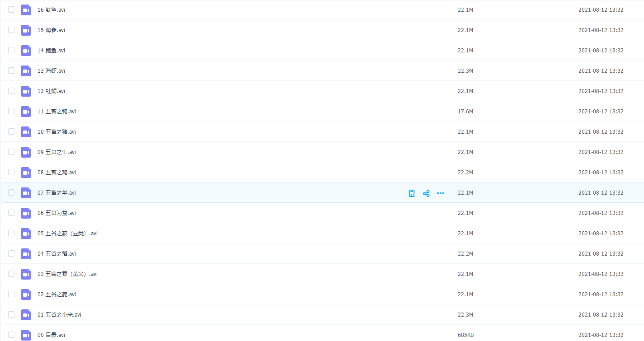Click the share icon on the 07 五畜之羊 row
The image size is (644, 341).
[x=426, y=193]
